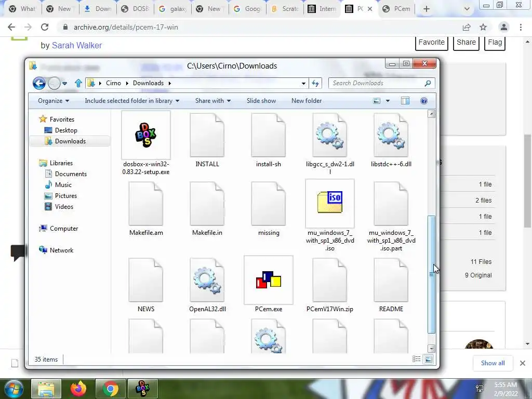The width and height of the screenshot is (532, 399).
Task: Click the Explorer Back arrow button
Action: [39, 83]
